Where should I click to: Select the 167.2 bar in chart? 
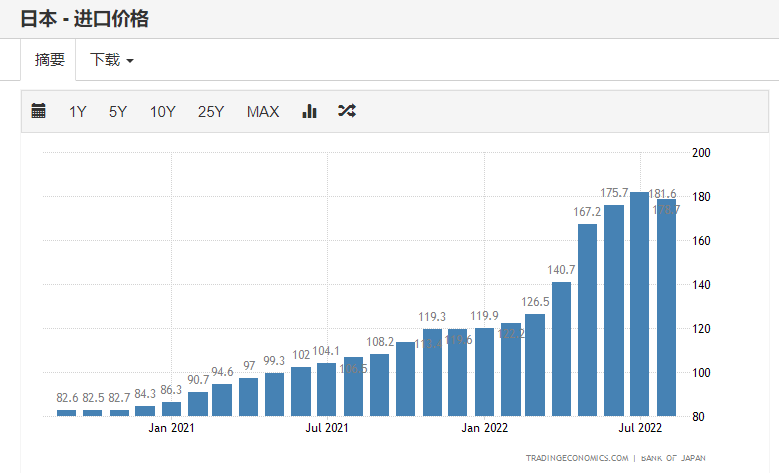(x=588, y=320)
